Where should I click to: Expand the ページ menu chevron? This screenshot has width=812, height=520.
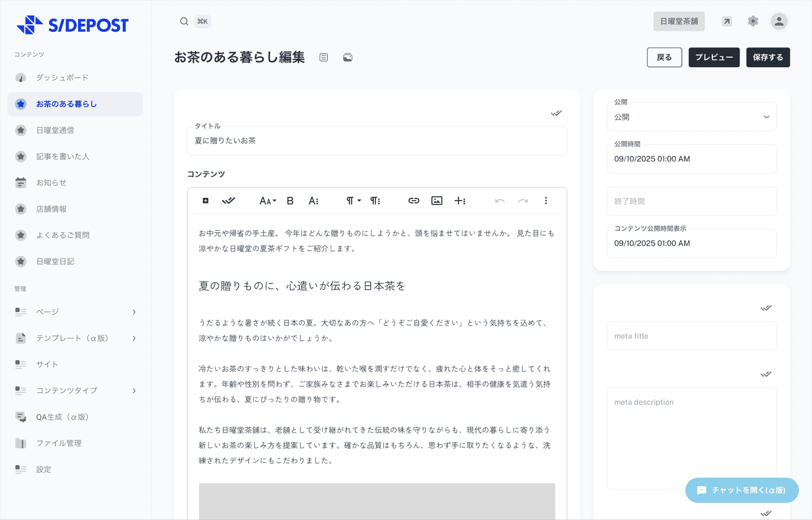click(x=134, y=312)
